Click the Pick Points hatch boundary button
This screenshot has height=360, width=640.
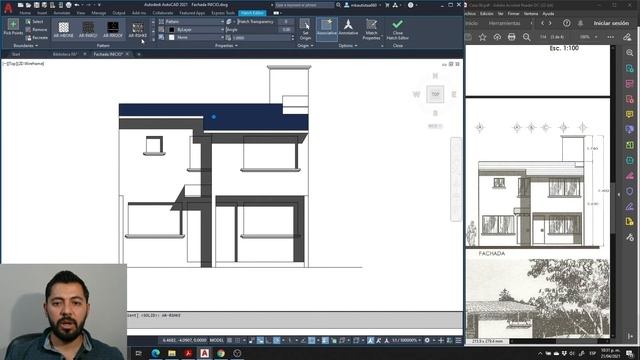[x=13, y=27]
